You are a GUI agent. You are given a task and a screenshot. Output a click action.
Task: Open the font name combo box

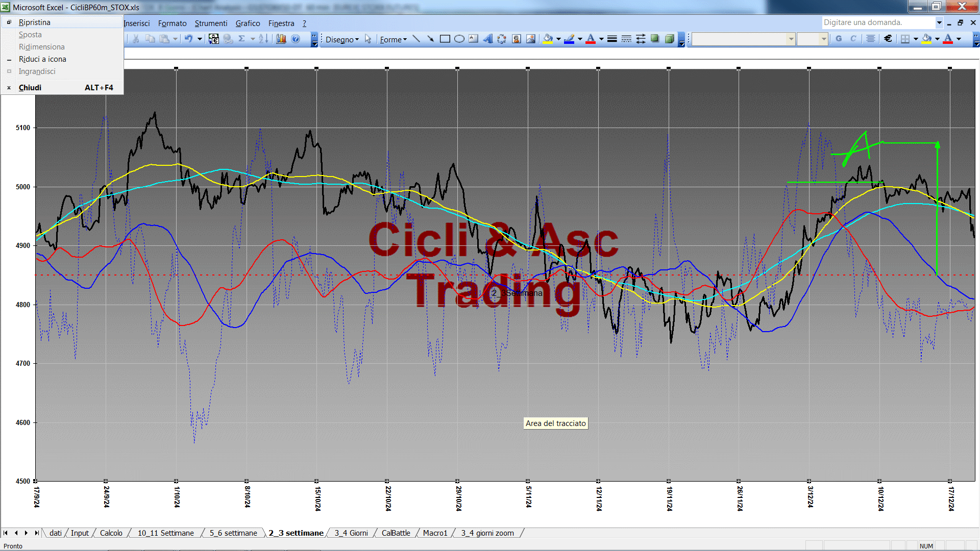point(744,39)
